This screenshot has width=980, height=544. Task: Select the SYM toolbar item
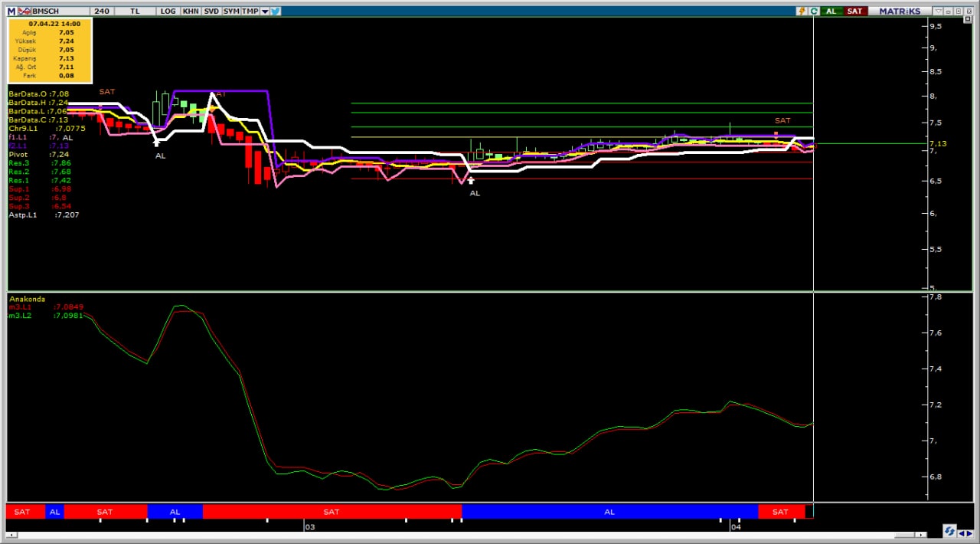[231, 11]
